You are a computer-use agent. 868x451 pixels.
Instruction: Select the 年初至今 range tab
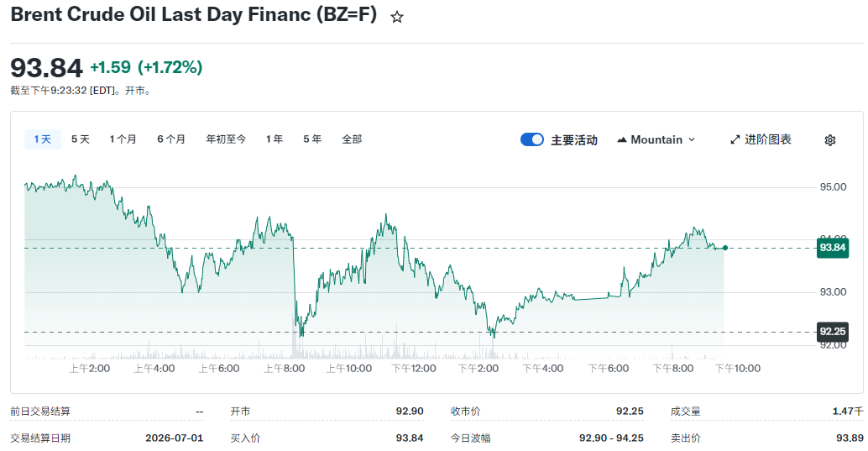pyautogui.click(x=226, y=139)
